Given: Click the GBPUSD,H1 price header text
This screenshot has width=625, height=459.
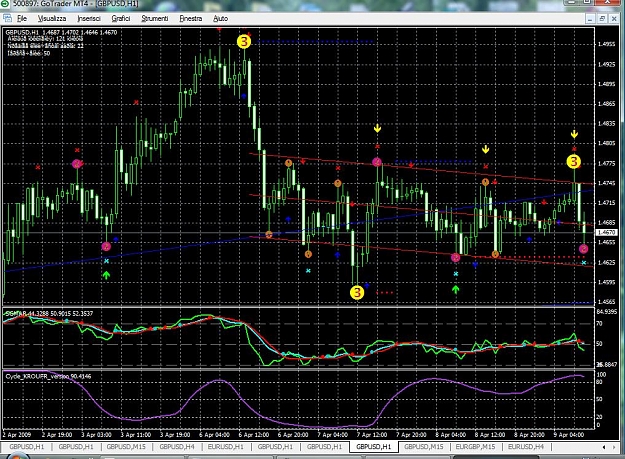Looking at the screenshot, I should 61,32.
